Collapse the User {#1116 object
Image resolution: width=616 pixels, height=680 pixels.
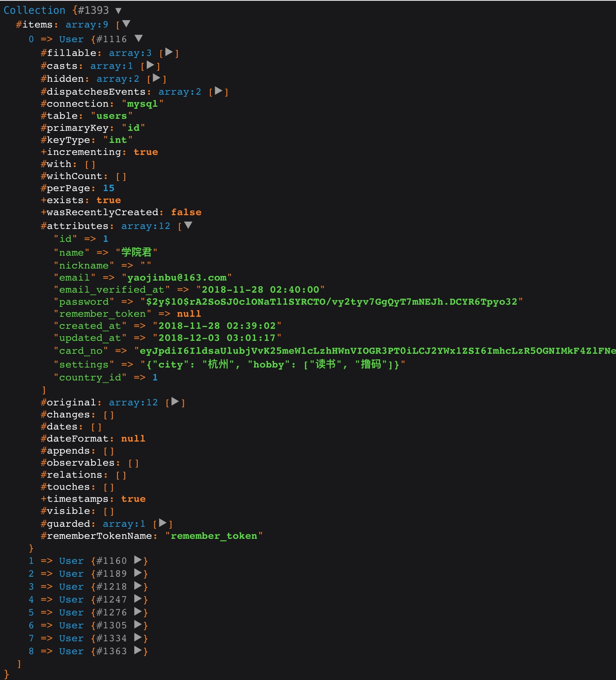(x=139, y=38)
